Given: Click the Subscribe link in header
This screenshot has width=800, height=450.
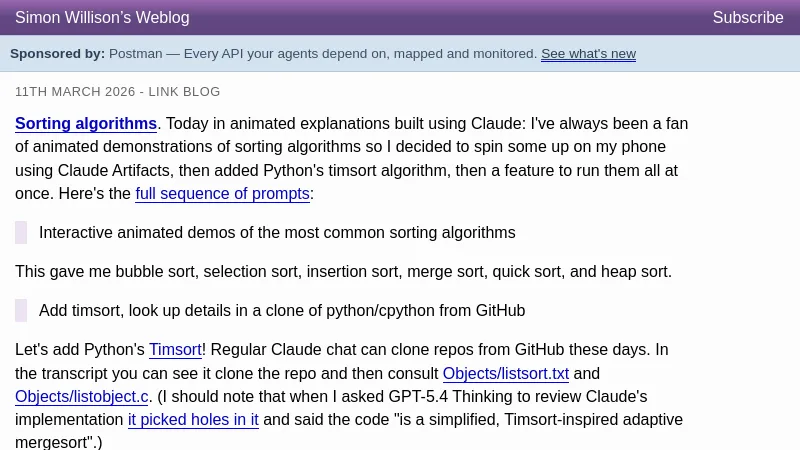Looking at the screenshot, I should [747, 18].
